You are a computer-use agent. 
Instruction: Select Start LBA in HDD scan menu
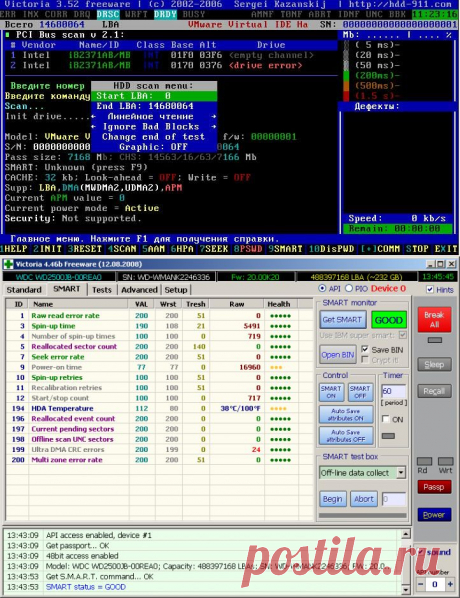coord(154,96)
